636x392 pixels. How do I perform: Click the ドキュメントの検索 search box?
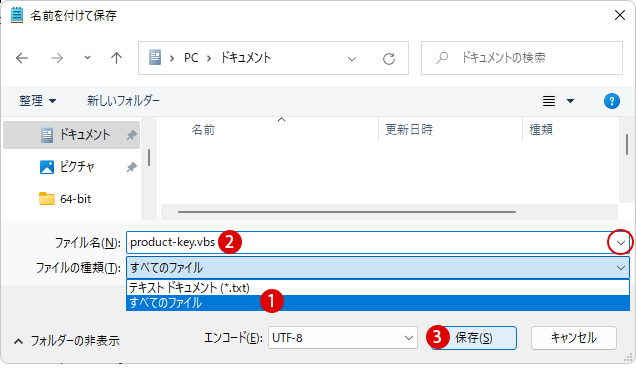522,58
